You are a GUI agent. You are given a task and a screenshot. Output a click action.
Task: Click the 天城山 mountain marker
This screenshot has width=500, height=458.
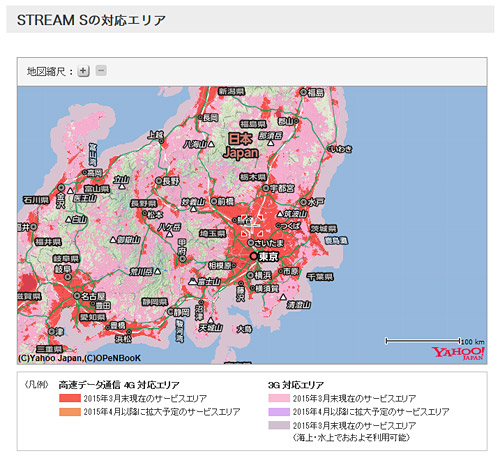coord(210,320)
